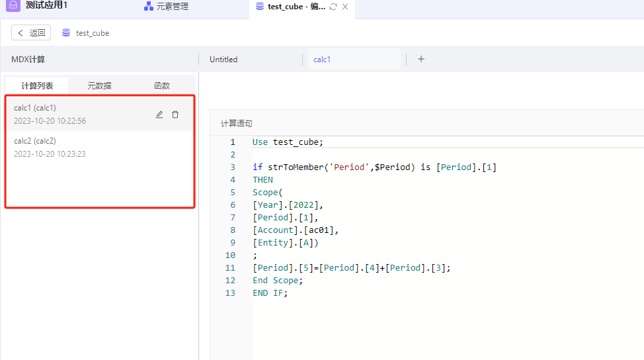
Task: Click the strToMember code line 3
Action: point(375,167)
